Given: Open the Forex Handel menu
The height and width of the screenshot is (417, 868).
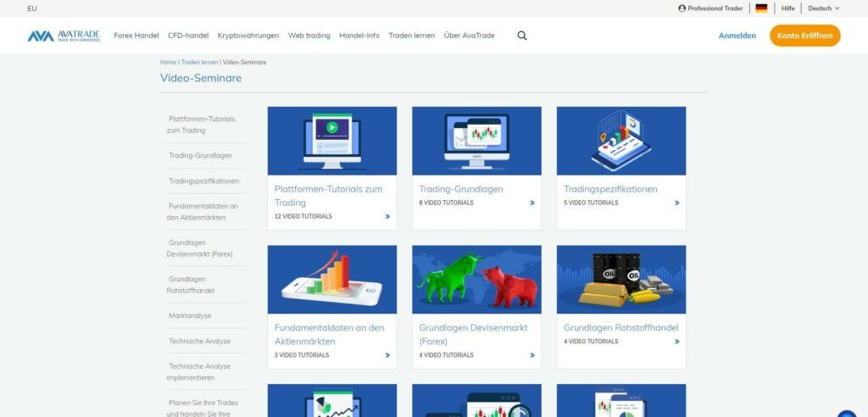Looking at the screenshot, I should click(136, 36).
